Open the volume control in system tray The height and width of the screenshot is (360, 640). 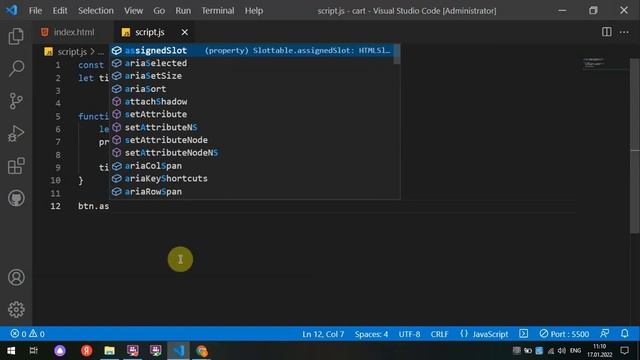562,351
